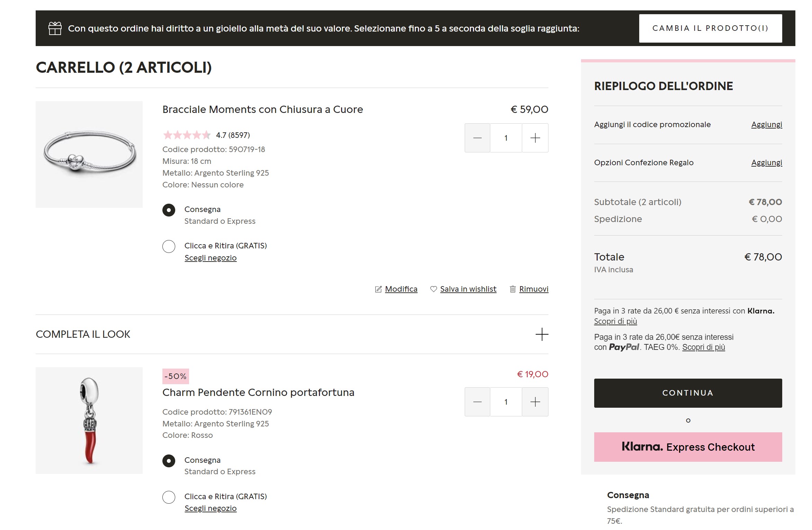Click Cambia il Prodotto(i) button
Screen dimensions: 812x530
point(710,28)
